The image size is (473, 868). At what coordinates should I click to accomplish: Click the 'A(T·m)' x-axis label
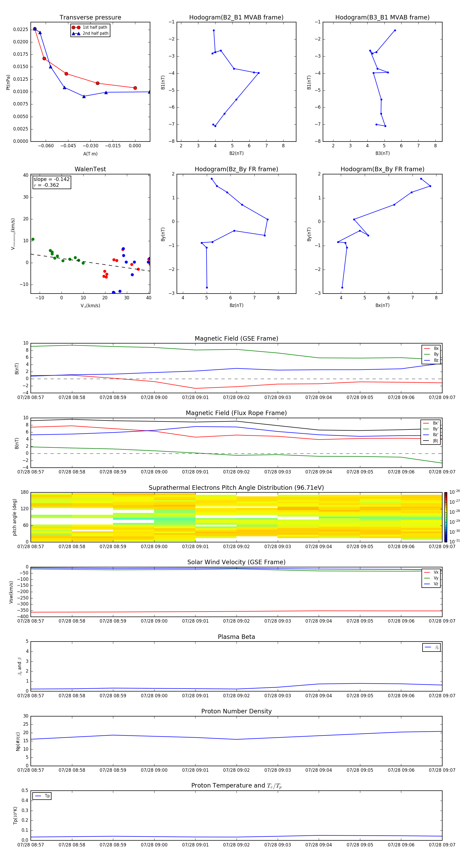click(90, 154)
